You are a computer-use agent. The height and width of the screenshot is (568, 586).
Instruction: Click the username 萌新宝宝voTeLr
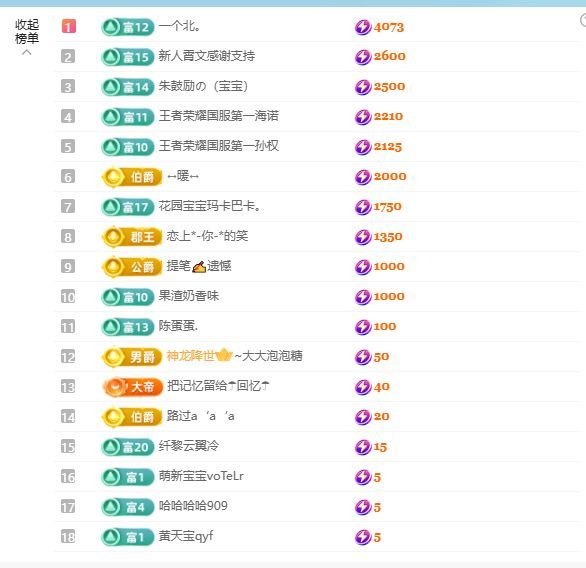(x=201, y=476)
